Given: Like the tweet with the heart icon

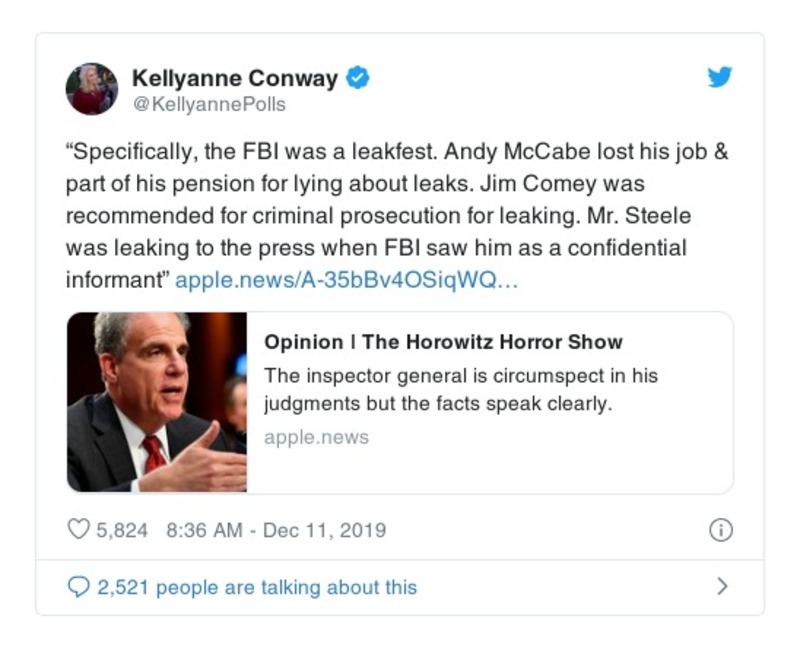Looking at the screenshot, I should click(78, 530).
